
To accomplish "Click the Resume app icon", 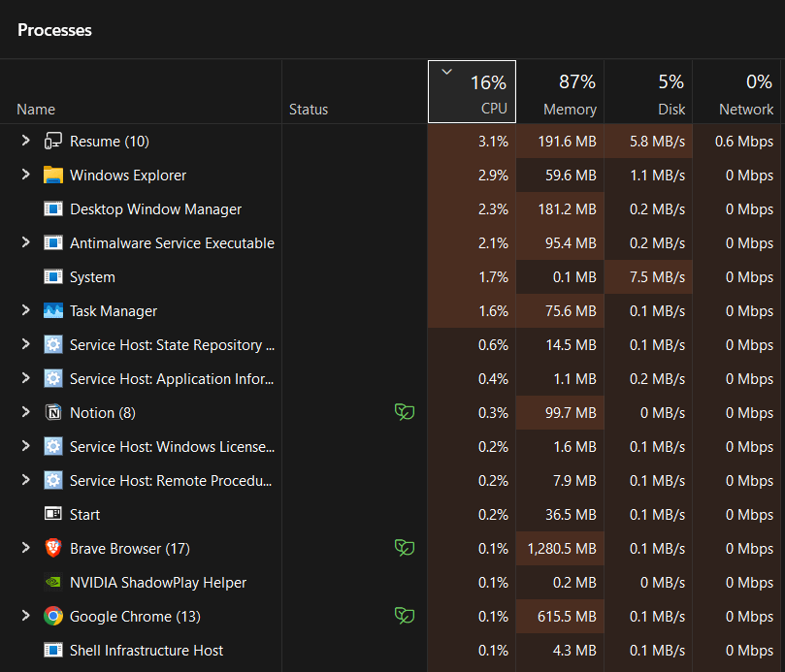I will tap(55, 141).
